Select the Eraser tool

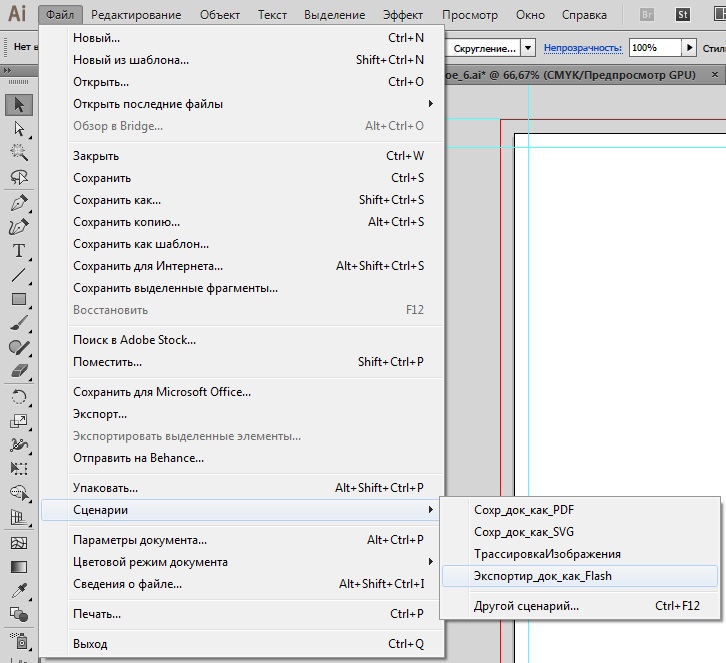[x=19, y=371]
